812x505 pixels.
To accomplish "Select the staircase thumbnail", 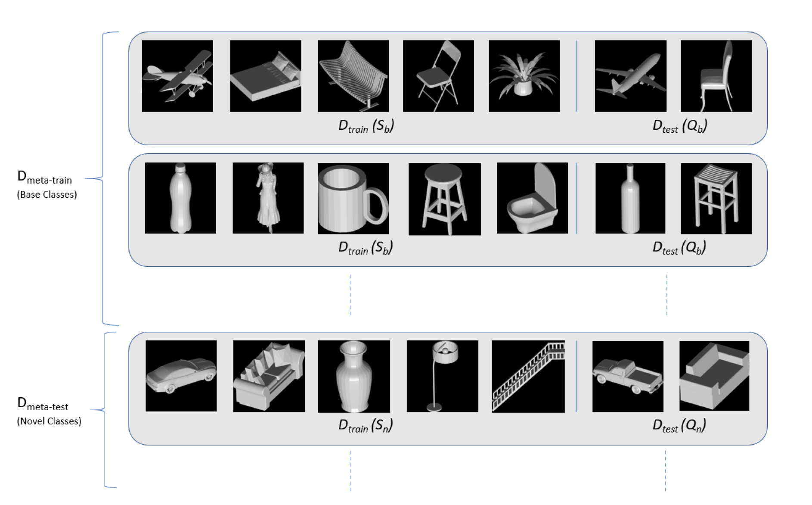I will [528, 376].
